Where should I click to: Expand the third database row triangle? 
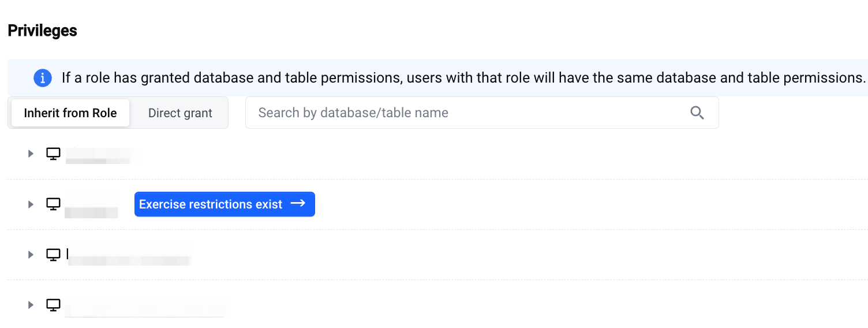31,255
